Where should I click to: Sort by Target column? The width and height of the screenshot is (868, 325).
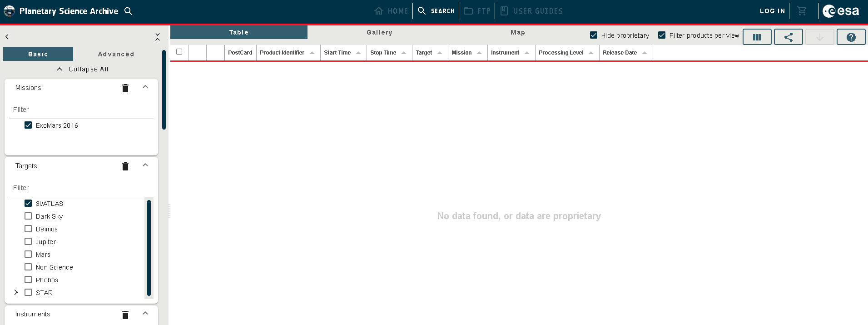click(x=430, y=53)
